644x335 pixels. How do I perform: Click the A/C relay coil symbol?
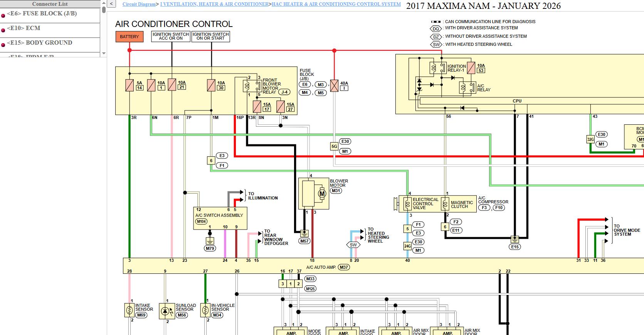point(463,88)
